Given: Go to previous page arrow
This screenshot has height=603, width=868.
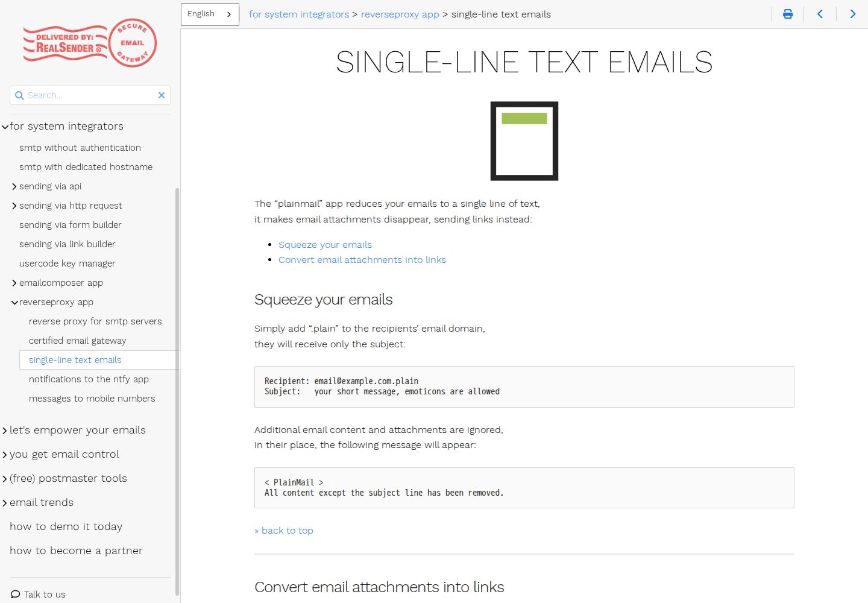Looking at the screenshot, I should (820, 14).
